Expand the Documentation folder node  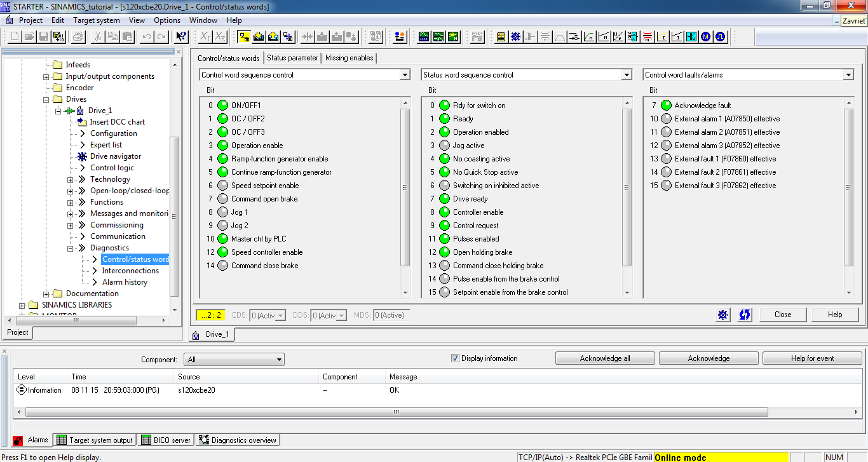[x=46, y=294]
